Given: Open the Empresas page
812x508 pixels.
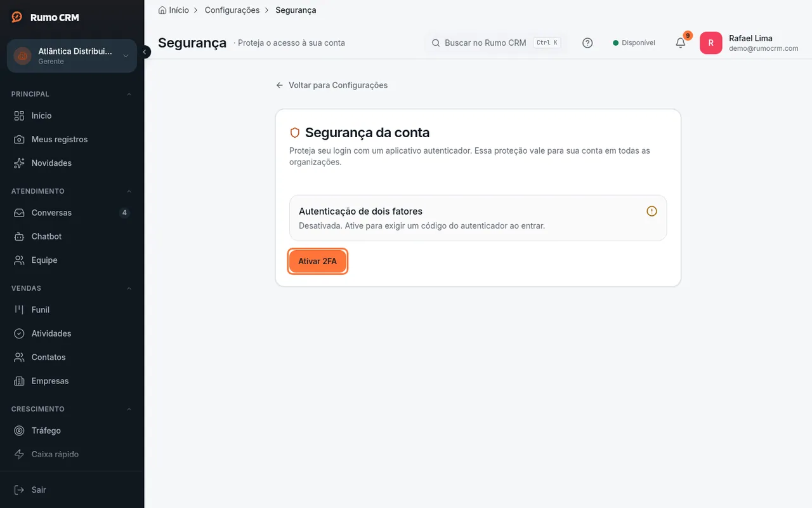Looking at the screenshot, I should click(72, 381).
